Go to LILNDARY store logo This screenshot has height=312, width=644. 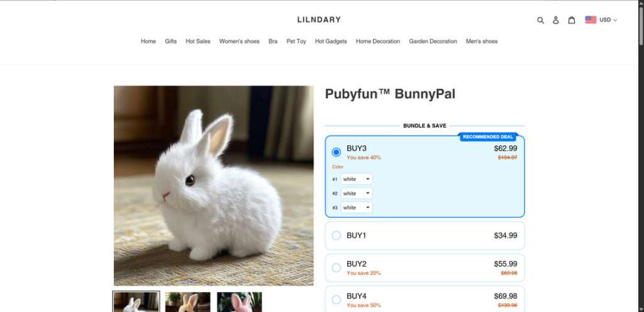[319, 19]
